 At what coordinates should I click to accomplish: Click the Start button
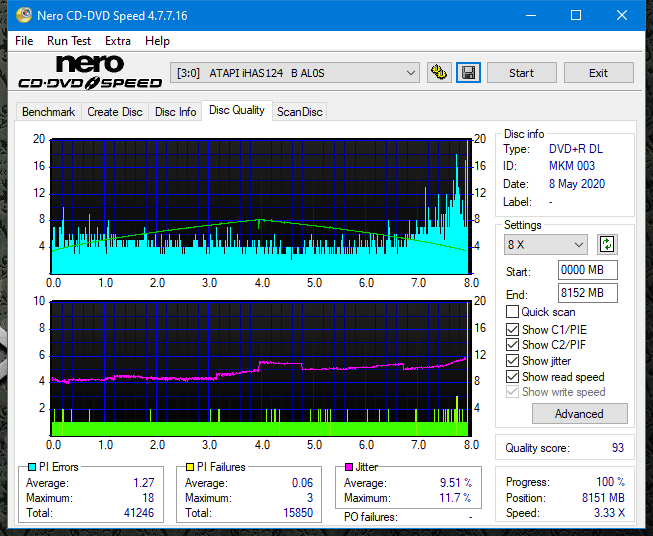[x=521, y=73]
